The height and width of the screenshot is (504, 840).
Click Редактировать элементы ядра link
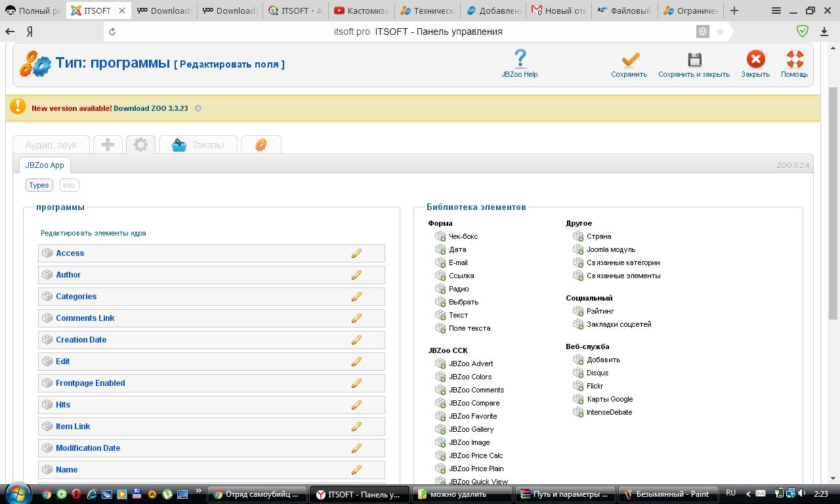[x=93, y=233]
